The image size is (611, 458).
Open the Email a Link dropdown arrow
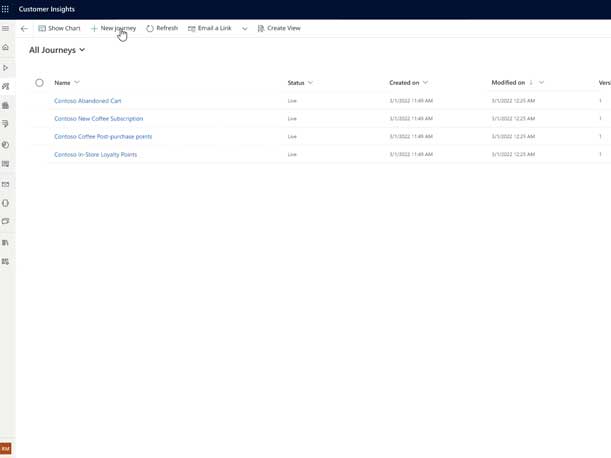point(245,28)
